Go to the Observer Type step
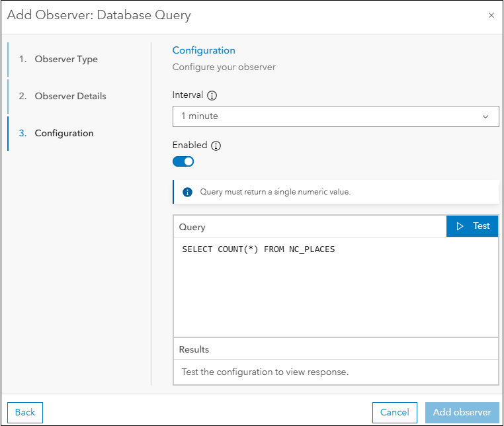Viewport: 504px width, 426px height. pos(65,60)
